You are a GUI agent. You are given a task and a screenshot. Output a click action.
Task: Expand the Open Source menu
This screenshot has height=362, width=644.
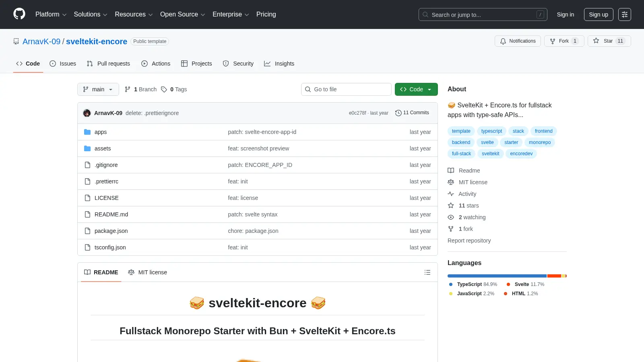(182, 14)
